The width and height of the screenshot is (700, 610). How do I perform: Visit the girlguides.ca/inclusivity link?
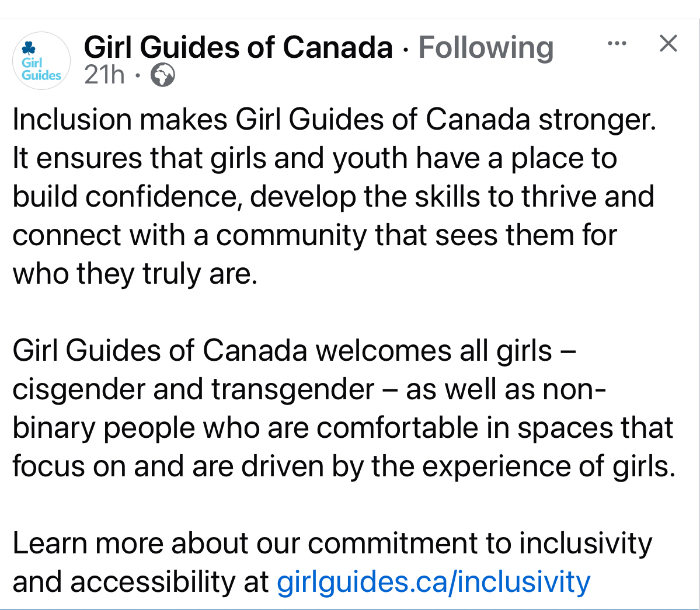433,582
